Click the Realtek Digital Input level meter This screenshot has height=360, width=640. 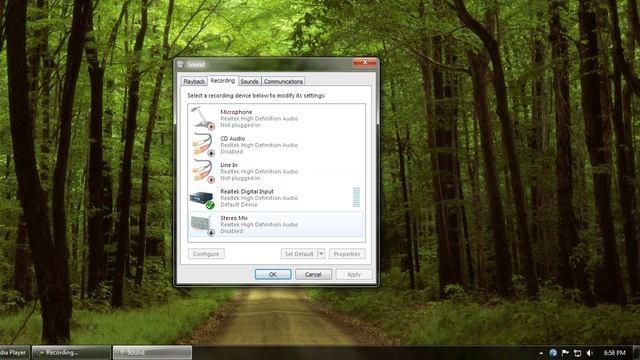[x=356, y=198]
